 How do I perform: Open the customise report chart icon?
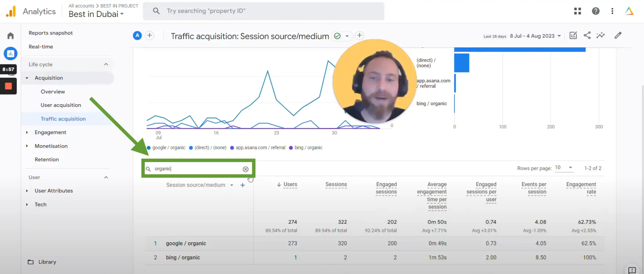pos(573,36)
